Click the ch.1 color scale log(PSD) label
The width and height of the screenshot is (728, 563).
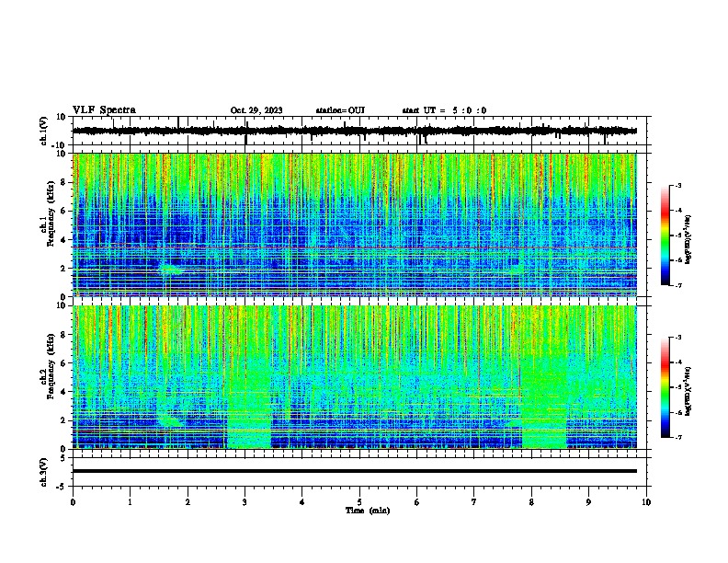point(688,239)
